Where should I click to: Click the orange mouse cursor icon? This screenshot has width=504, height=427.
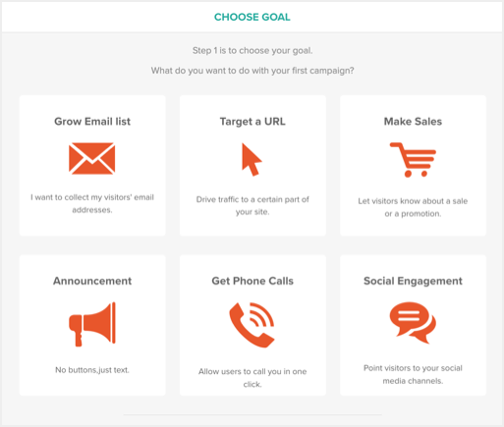click(252, 160)
